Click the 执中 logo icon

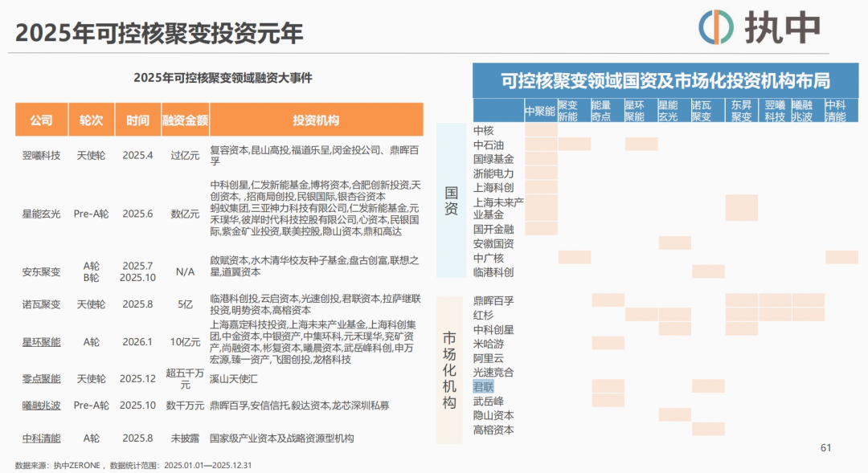(x=716, y=28)
